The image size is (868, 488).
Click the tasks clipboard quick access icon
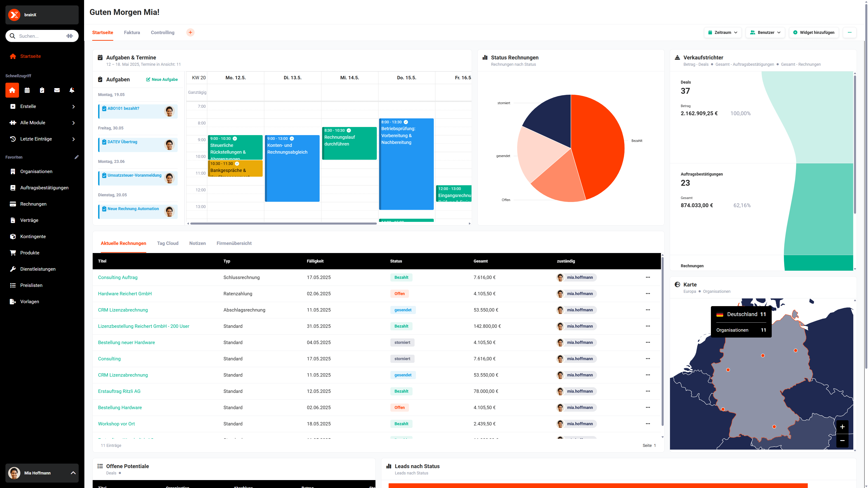point(42,90)
